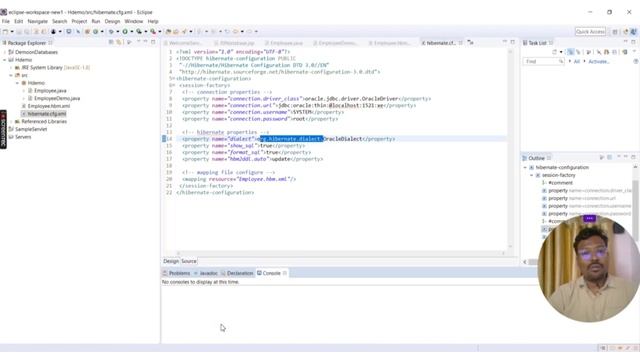Open the Edit menu

19,21
